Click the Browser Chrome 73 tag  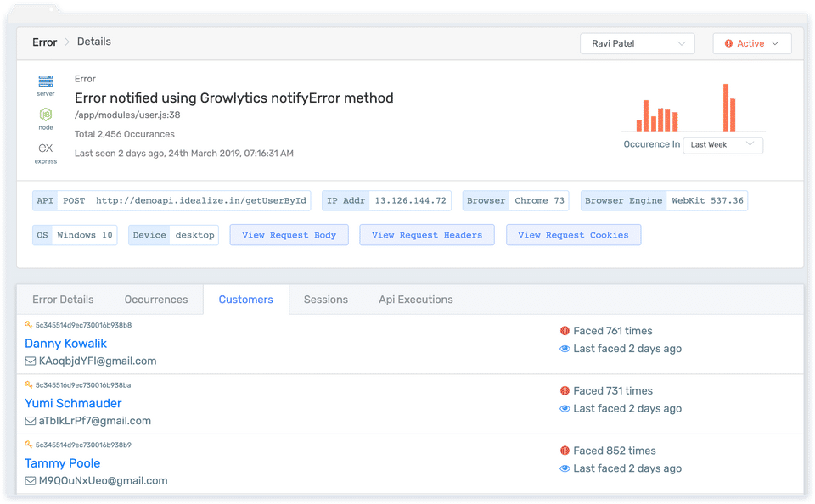pyautogui.click(x=515, y=200)
